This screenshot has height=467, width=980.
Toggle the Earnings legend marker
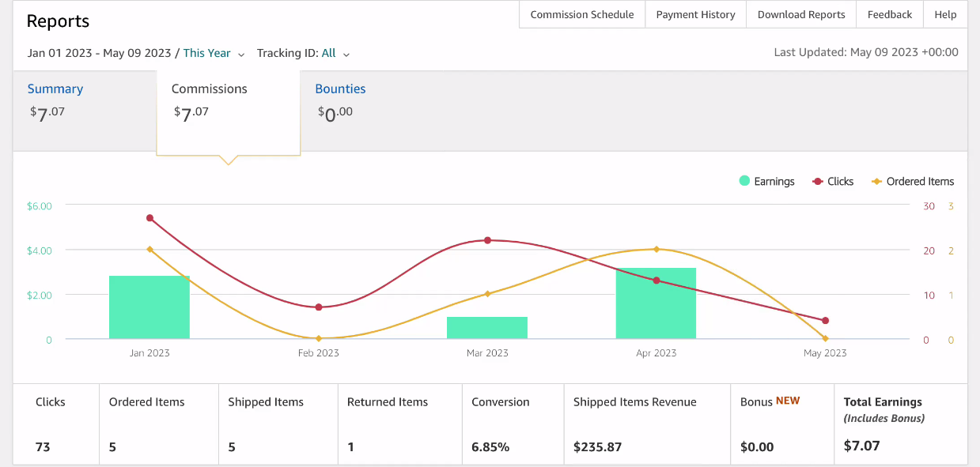[744, 181]
